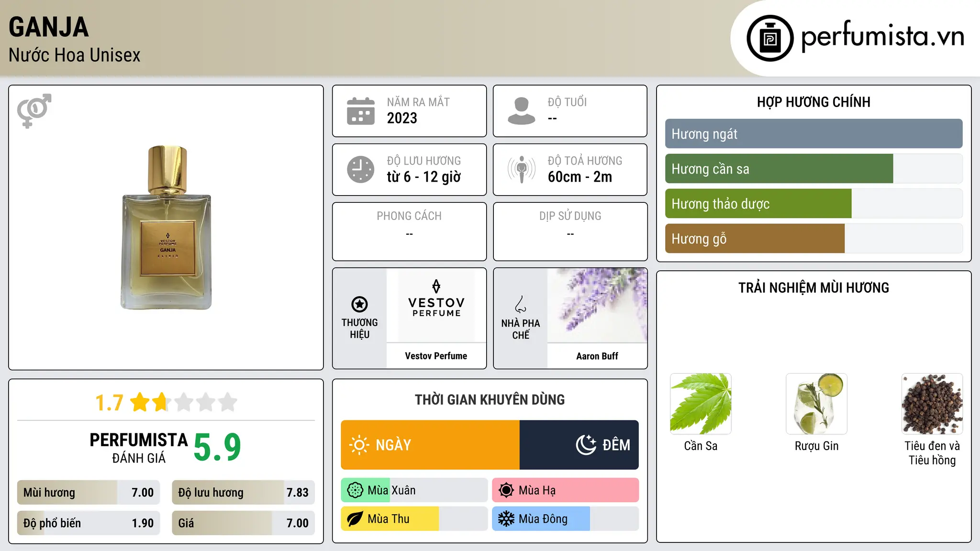The width and height of the screenshot is (980, 551).
Task: Click the Dịp sử dụng label
Action: click(570, 216)
